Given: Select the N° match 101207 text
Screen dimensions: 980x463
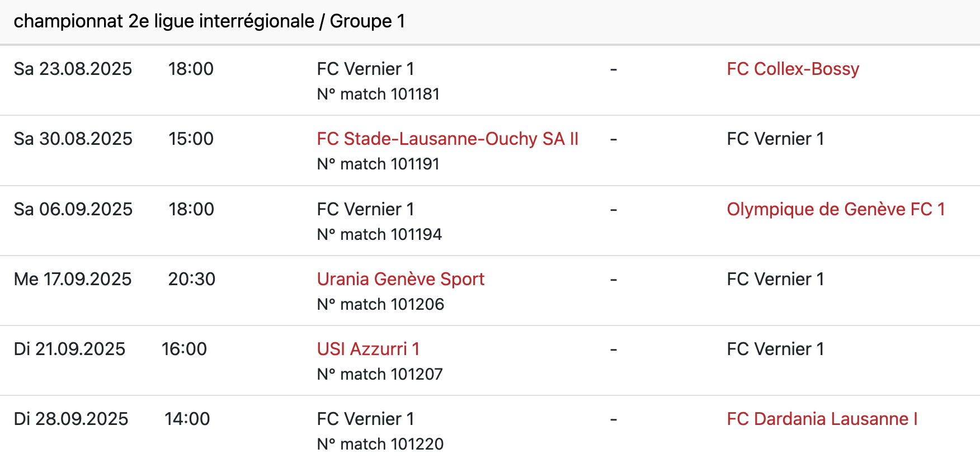Looking at the screenshot, I should tap(380, 374).
